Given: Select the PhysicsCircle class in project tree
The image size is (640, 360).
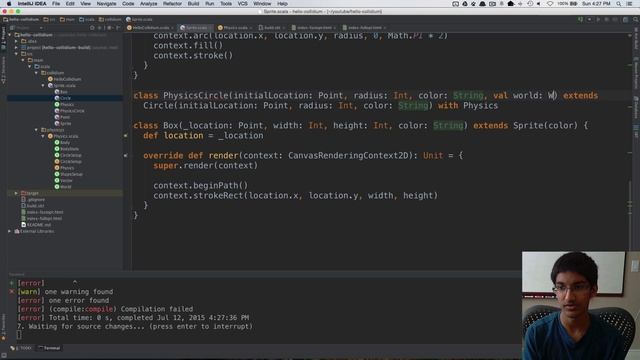Looking at the screenshot, I should (x=69, y=111).
